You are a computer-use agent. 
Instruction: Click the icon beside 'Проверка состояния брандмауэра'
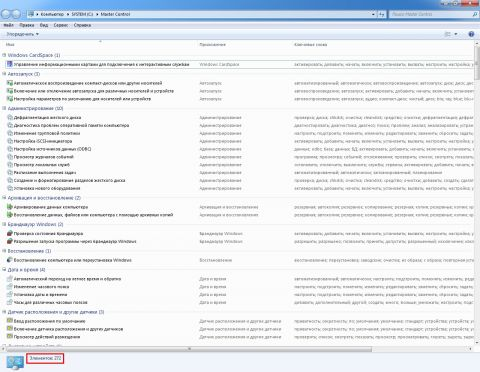point(10,233)
